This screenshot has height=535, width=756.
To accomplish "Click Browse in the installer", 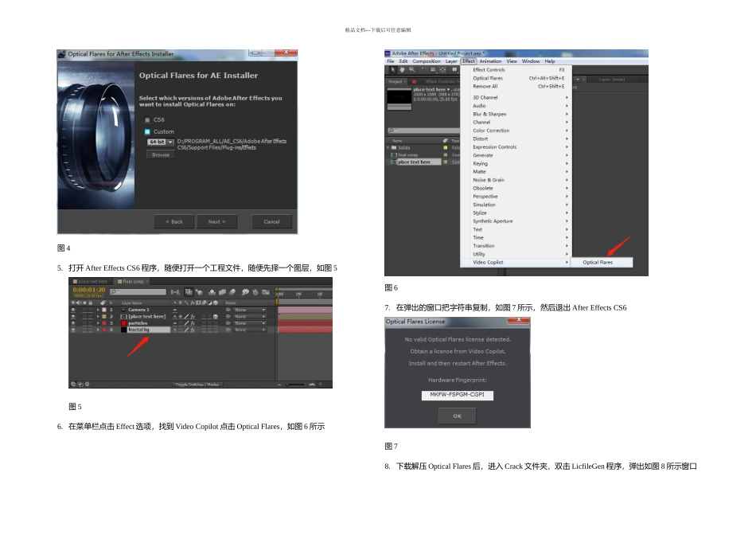I will pos(161,155).
